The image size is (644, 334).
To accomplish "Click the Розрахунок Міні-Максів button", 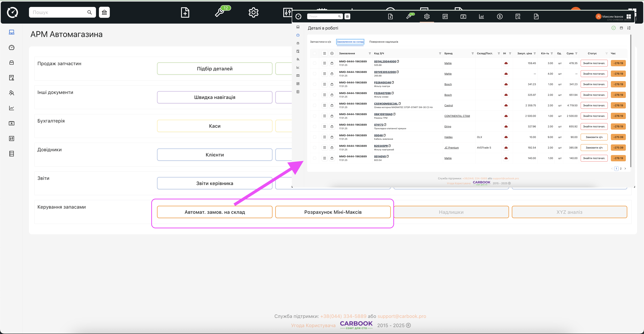I will click(333, 212).
